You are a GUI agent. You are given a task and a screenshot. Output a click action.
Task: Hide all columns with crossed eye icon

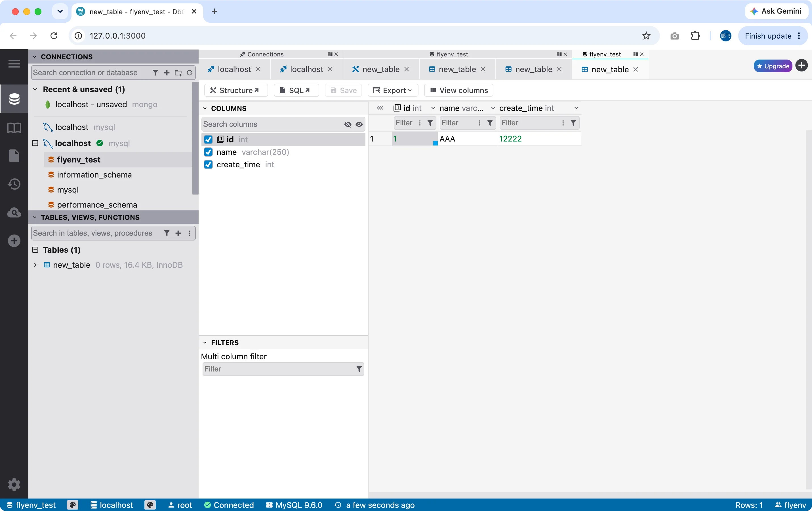(x=348, y=124)
